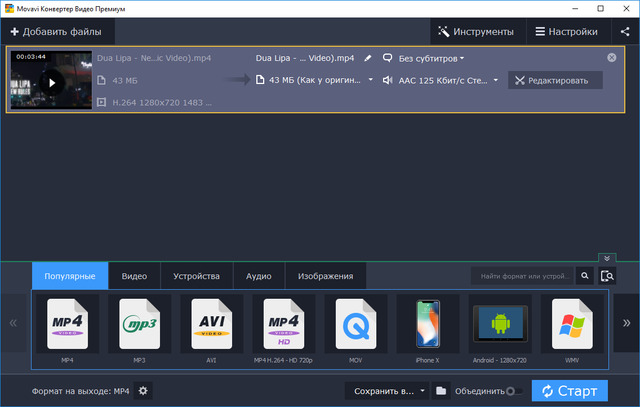Open output format settings gear
Image resolution: width=640 pixels, height=407 pixels.
143,390
